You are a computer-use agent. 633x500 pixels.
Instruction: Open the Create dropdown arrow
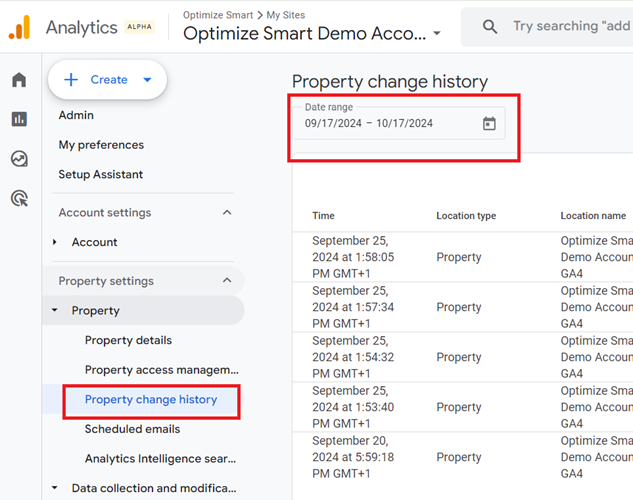(x=147, y=80)
